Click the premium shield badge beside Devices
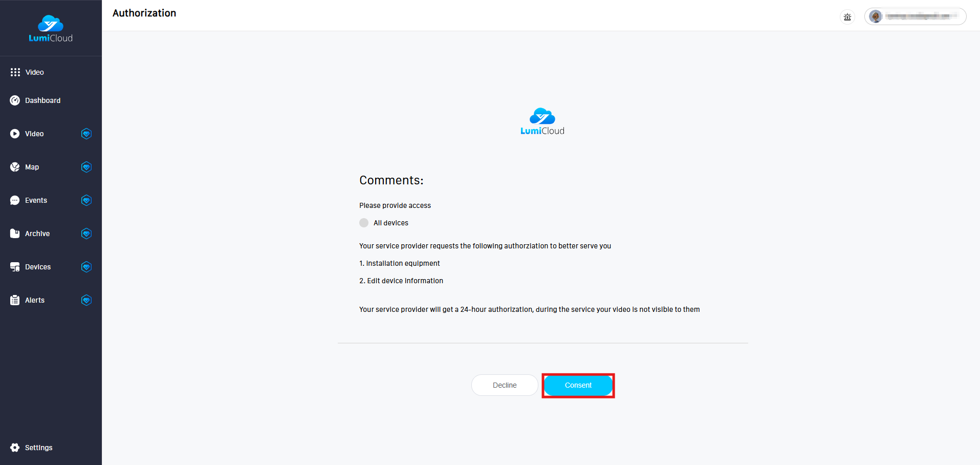Viewport: 980px width, 465px height. 86,267
